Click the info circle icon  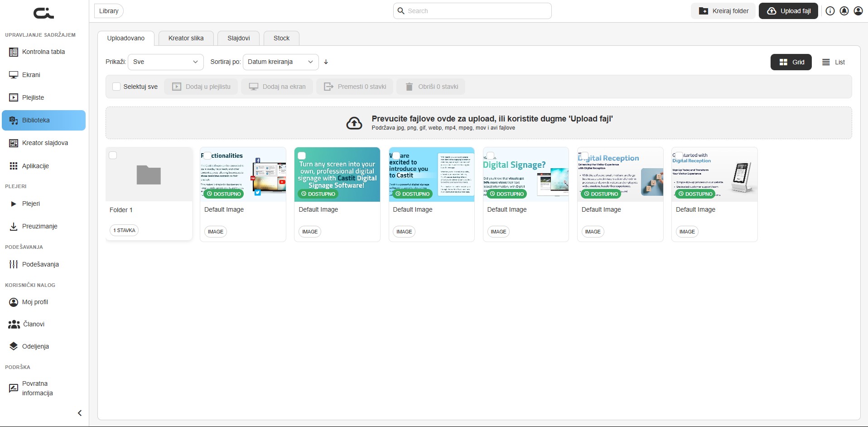click(830, 11)
